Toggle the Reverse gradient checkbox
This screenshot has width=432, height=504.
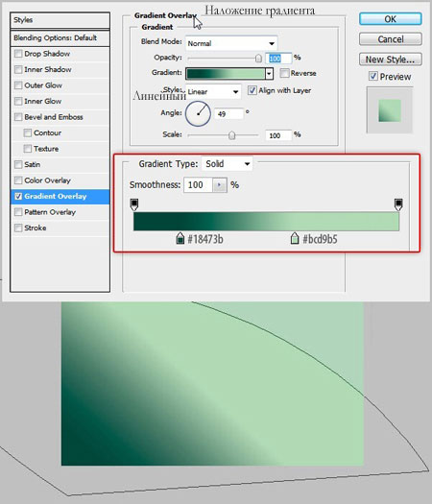284,73
